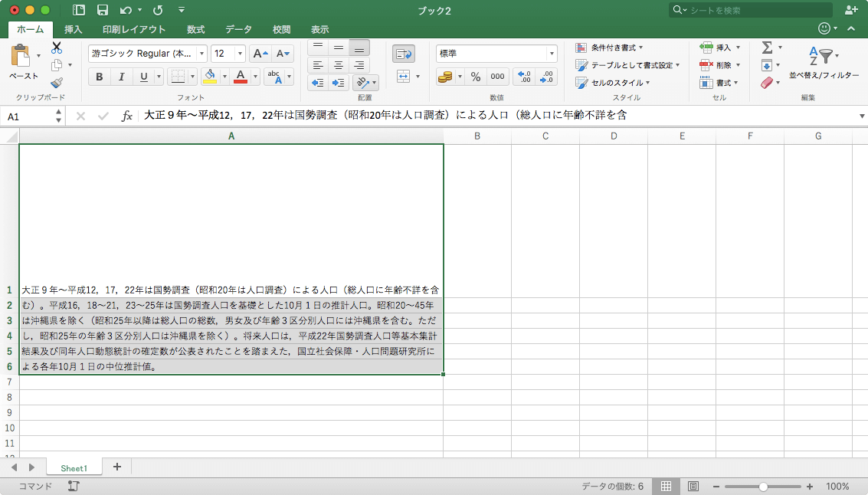Click the Fill down arrow icon

coord(767,65)
